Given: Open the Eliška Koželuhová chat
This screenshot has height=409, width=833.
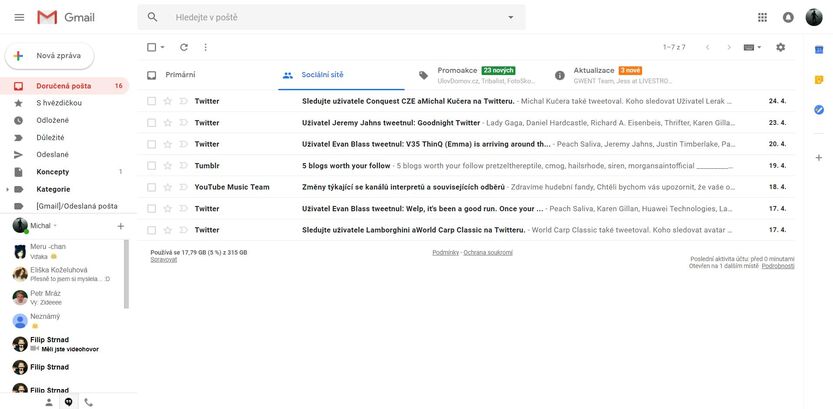Looking at the screenshot, I should (66, 274).
